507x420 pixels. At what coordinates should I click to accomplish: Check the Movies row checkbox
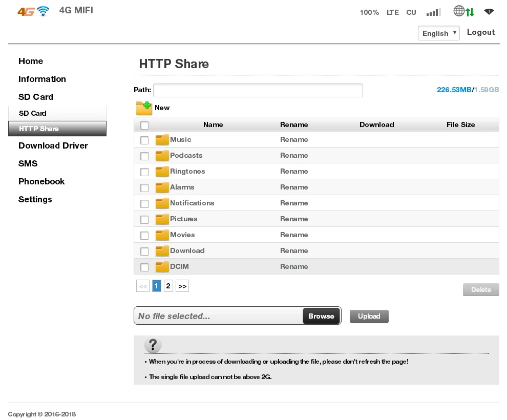click(x=144, y=235)
